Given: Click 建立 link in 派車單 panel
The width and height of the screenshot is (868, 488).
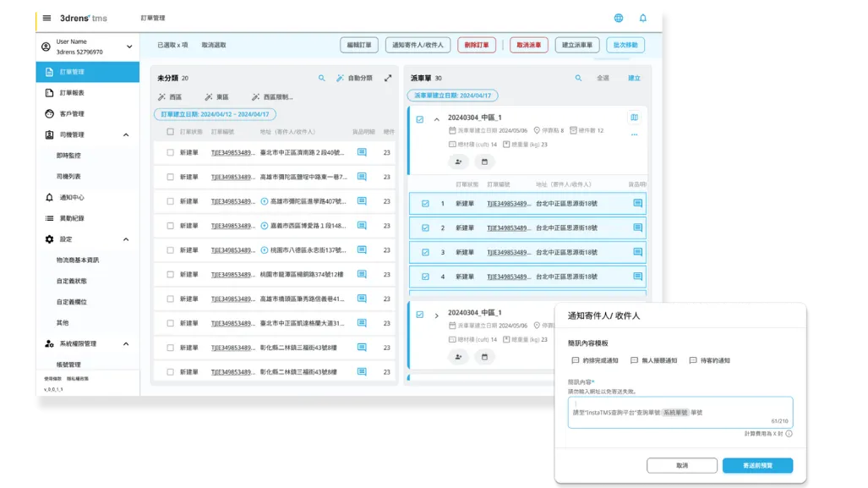Looking at the screenshot, I should (634, 78).
